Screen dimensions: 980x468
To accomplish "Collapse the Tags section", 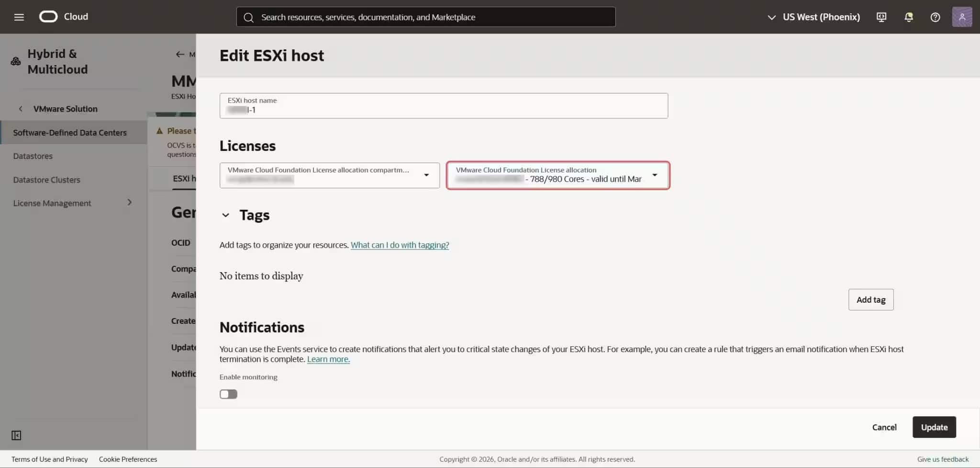I will click(x=225, y=215).
